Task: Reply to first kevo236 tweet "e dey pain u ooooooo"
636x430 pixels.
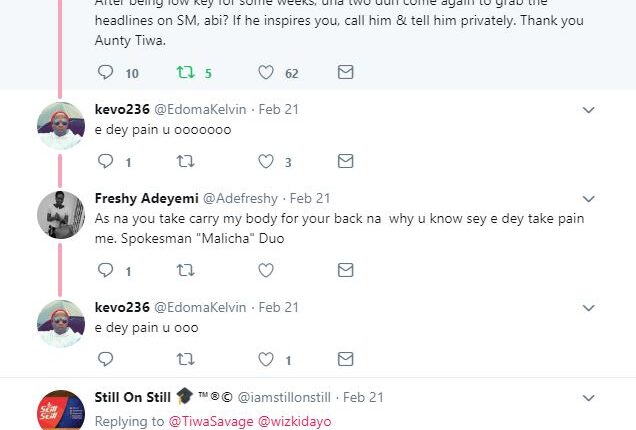Action: click(x=105, y=161)
